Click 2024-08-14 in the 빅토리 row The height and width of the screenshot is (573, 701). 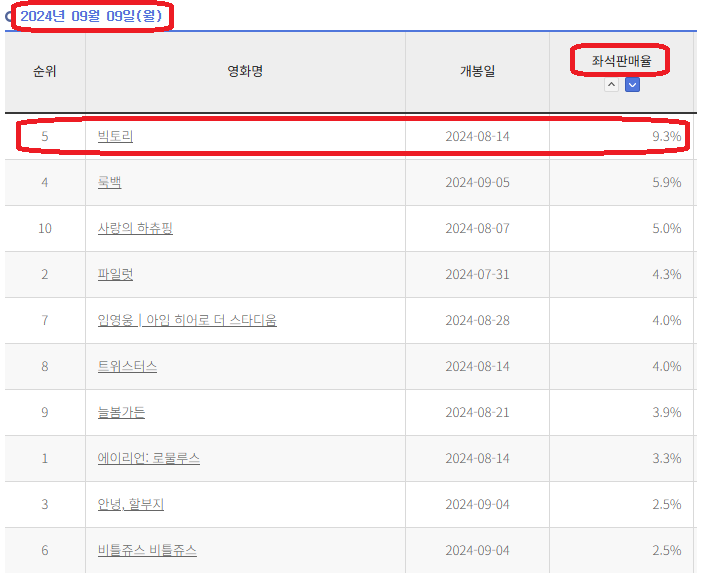(x=477, y=136)
